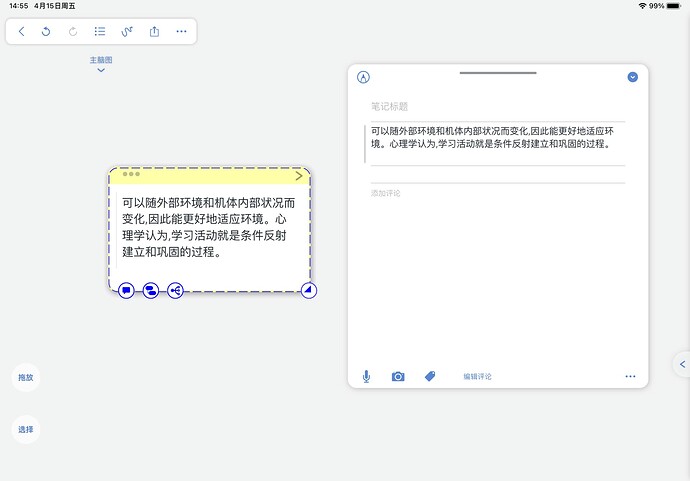Open the outline list view

(100, 32)
